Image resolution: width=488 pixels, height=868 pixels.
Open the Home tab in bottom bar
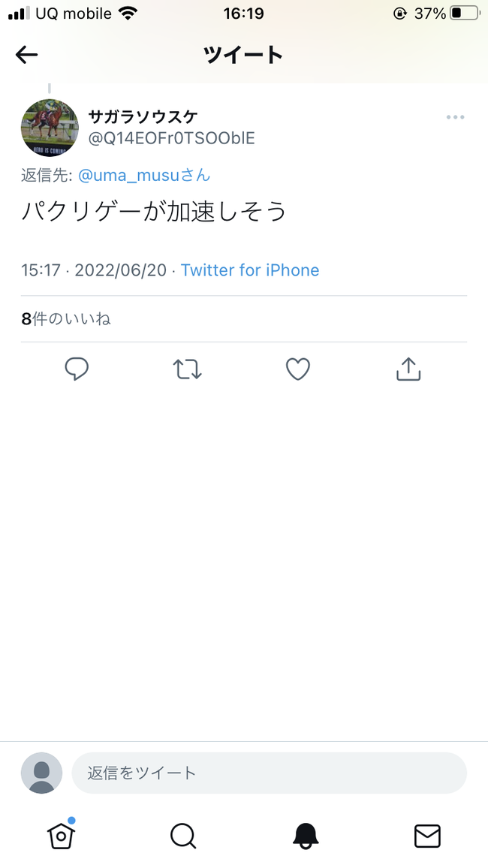tap(61, 834)
